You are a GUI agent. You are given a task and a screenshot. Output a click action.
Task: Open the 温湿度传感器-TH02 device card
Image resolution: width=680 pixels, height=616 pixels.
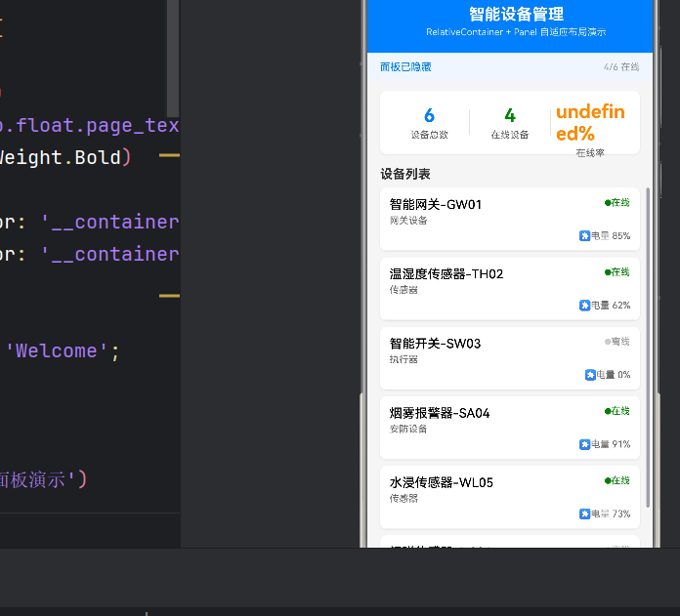point(510,289)
